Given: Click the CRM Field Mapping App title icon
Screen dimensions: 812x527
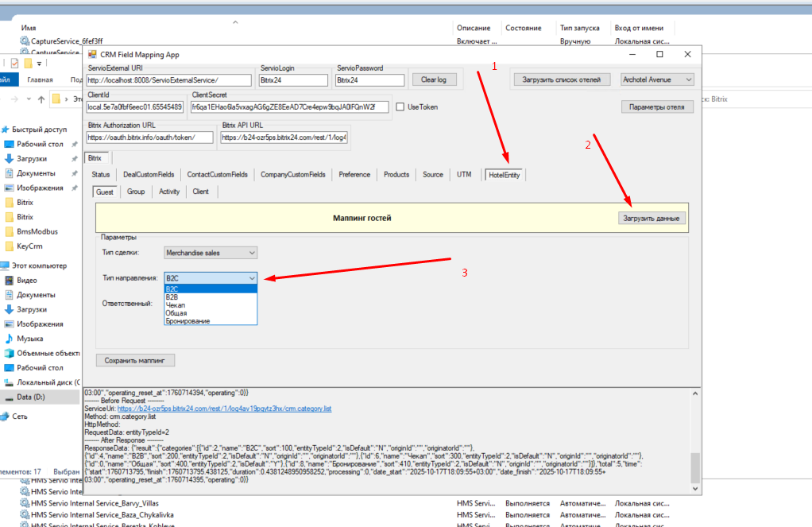Looking at the screenshot, I should coord(91,55).
